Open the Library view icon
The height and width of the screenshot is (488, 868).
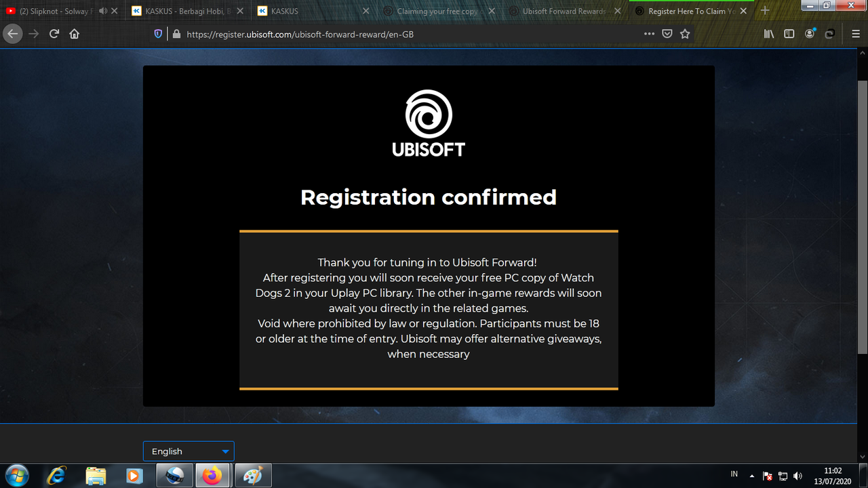[769, 34]
